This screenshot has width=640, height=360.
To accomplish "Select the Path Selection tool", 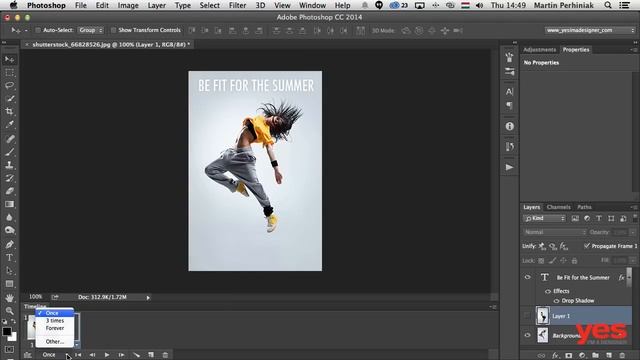I will click(x=9, y=271).
